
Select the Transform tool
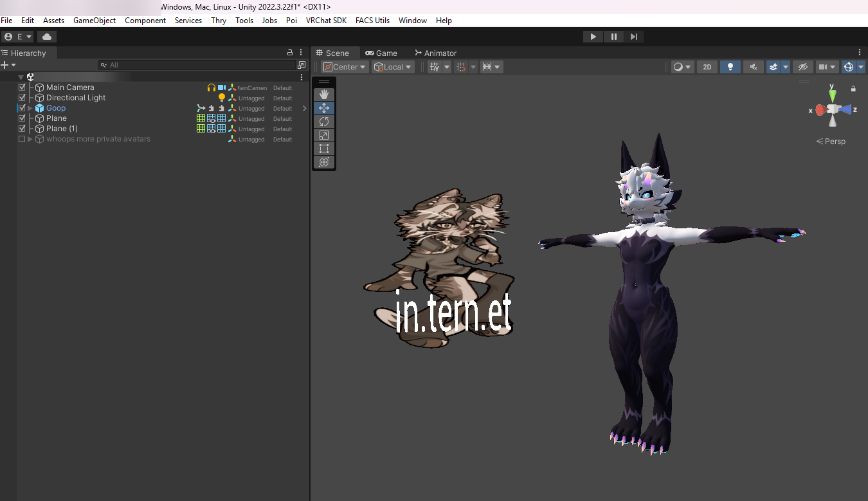(324, 162)
